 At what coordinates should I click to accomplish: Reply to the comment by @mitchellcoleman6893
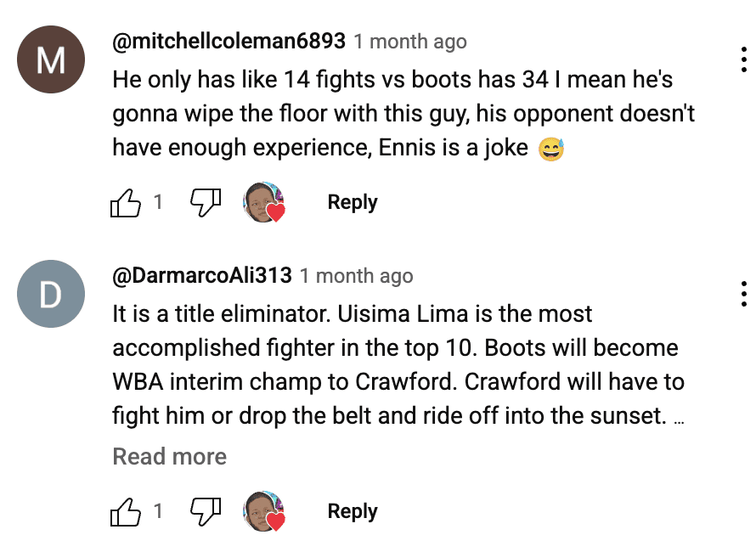[353, 203]
